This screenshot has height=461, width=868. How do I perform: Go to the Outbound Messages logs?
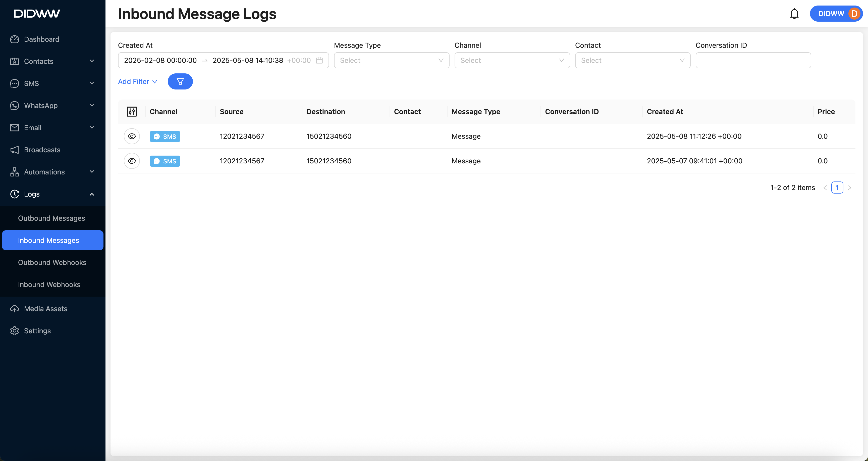click(x=51, y=218)
